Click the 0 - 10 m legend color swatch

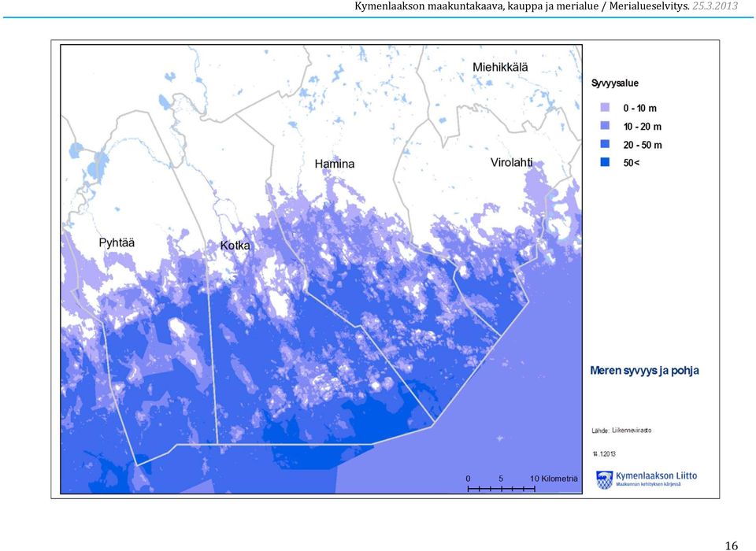605,108
